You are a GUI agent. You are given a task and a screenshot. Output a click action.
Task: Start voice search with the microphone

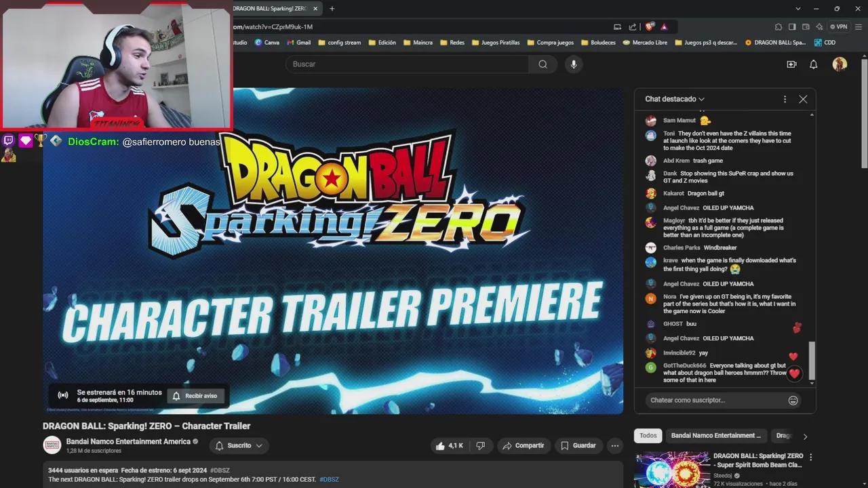[x=574, y=64]
